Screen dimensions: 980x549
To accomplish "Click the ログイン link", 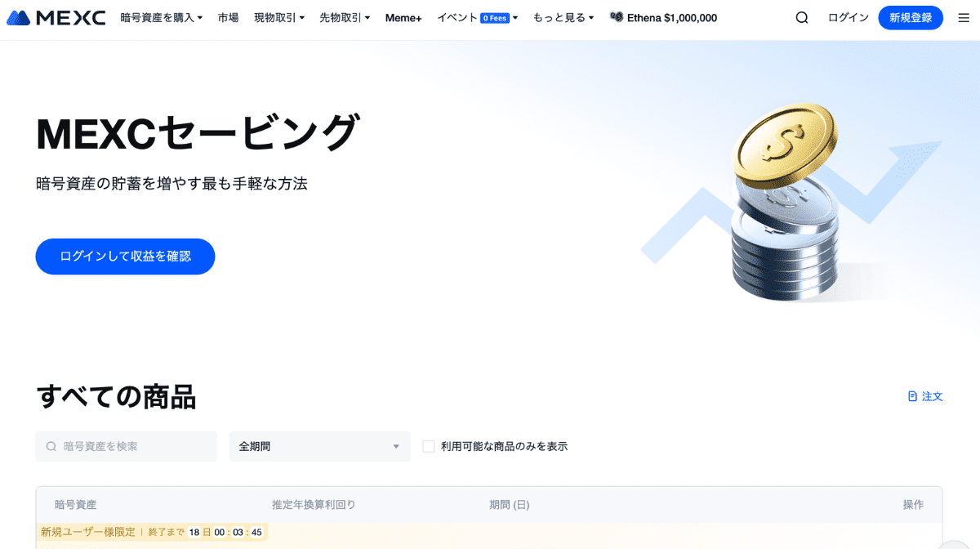I will 848,17.
